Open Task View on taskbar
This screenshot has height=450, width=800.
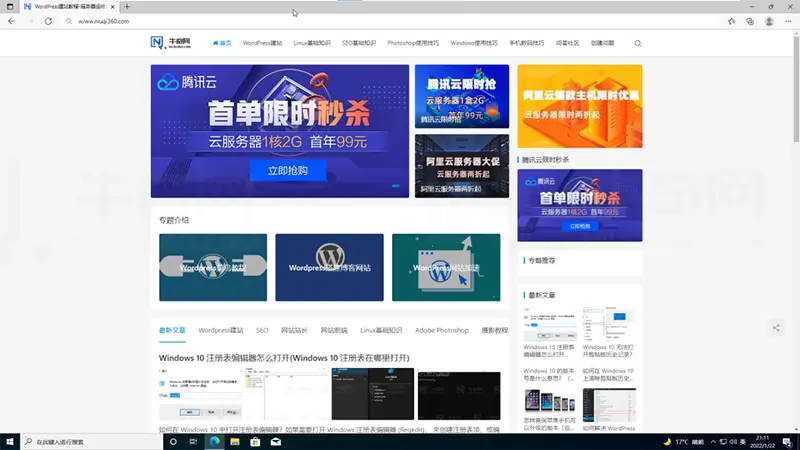[193, 442]
